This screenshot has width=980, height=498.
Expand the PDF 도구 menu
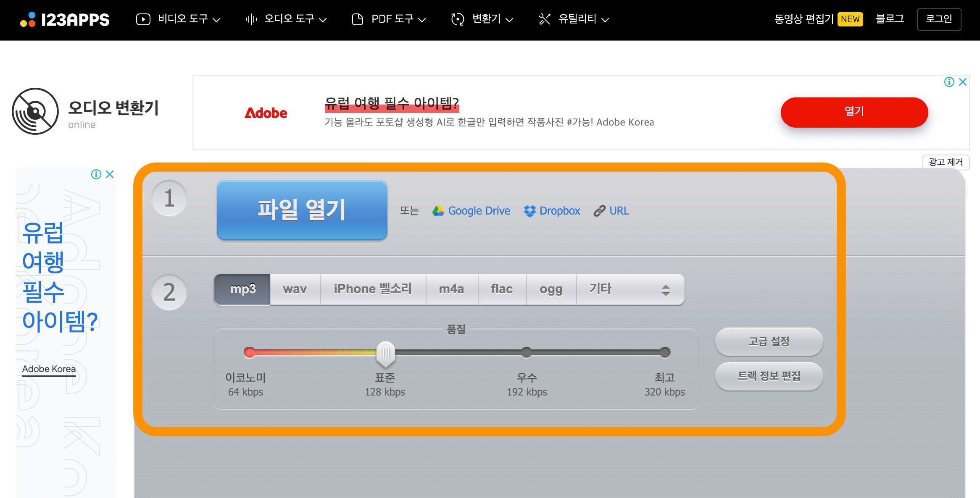[389, 19]
